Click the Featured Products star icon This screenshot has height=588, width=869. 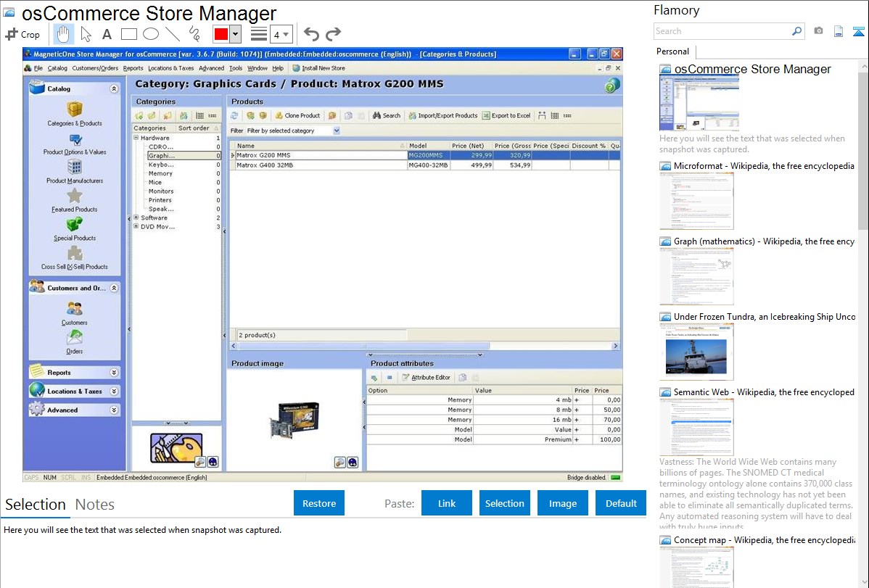[75, 196]
